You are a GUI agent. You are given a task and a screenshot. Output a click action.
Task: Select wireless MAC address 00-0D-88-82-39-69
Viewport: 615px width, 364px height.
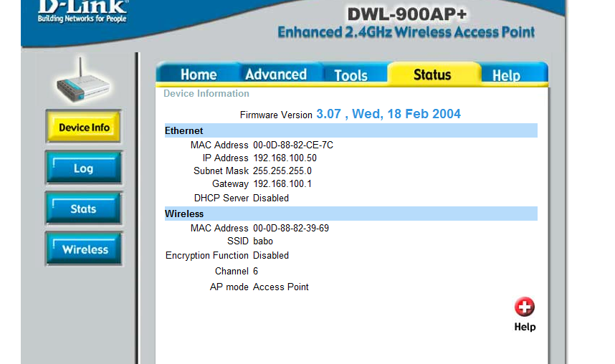(291, 229)
